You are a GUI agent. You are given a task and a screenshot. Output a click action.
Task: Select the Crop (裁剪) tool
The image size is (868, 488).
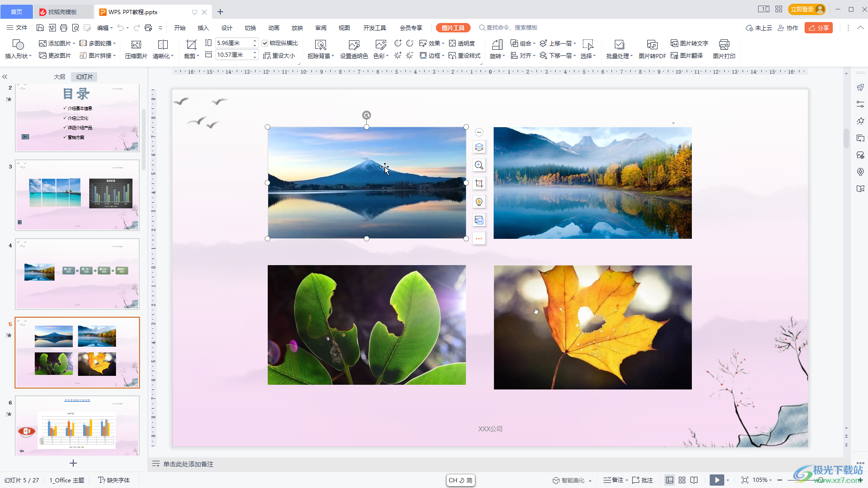pyautogui.click(x=191, y=49)
